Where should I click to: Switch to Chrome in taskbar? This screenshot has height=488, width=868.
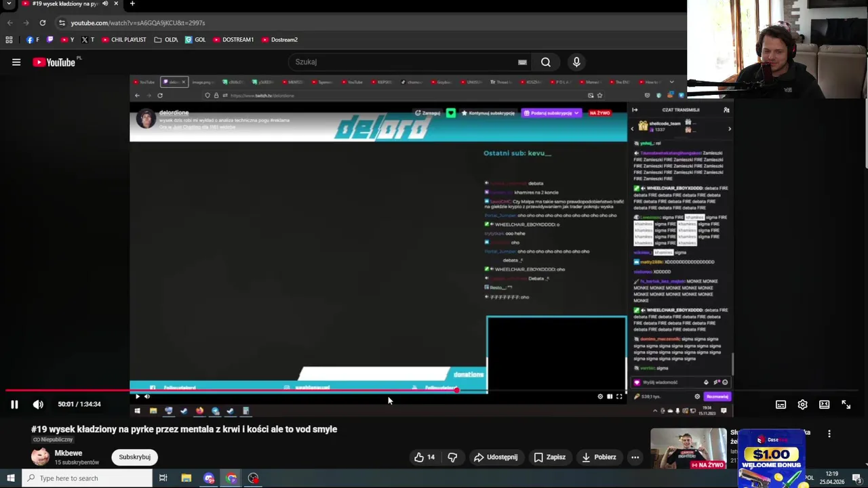(x=231, y=478)
